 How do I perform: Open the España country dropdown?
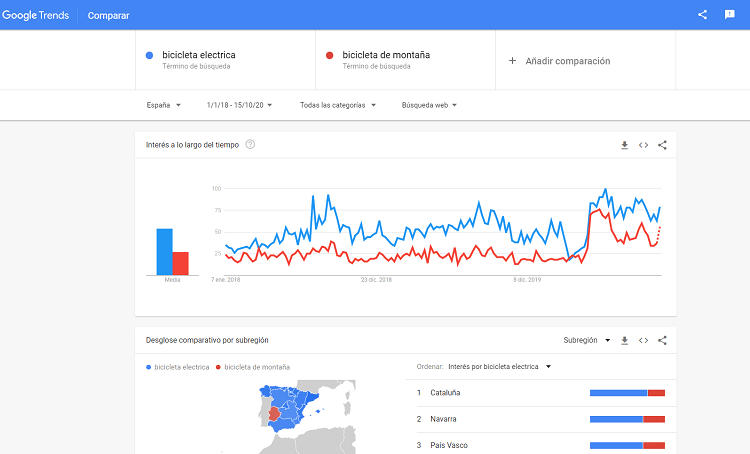[x=164, y=105]
